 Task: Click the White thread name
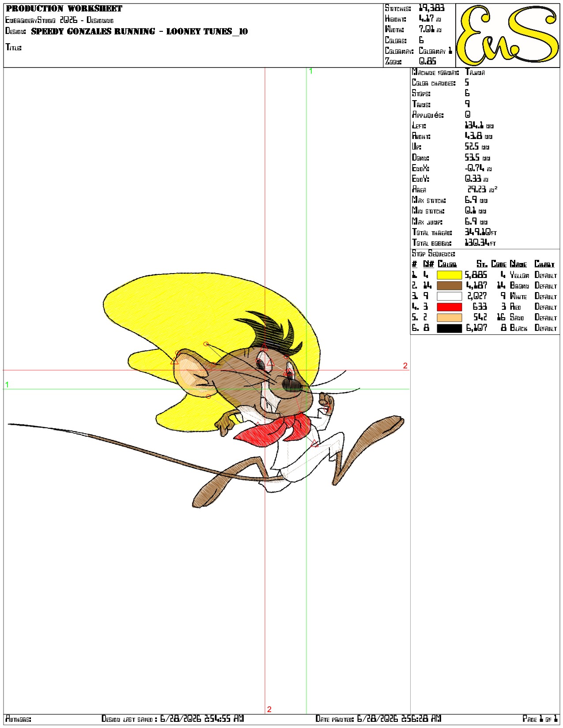click(x=518, y=296)
